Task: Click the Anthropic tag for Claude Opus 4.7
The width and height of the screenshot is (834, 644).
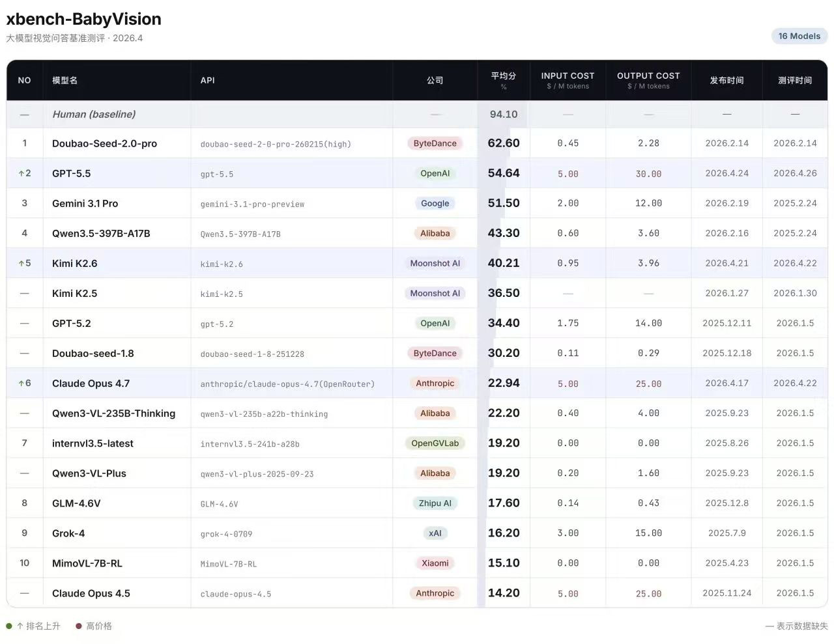Action: pos(435,384)
